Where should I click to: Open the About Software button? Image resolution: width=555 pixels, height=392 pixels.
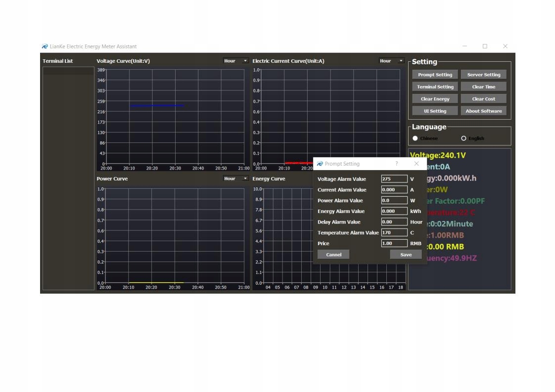(x=483, y=111)
